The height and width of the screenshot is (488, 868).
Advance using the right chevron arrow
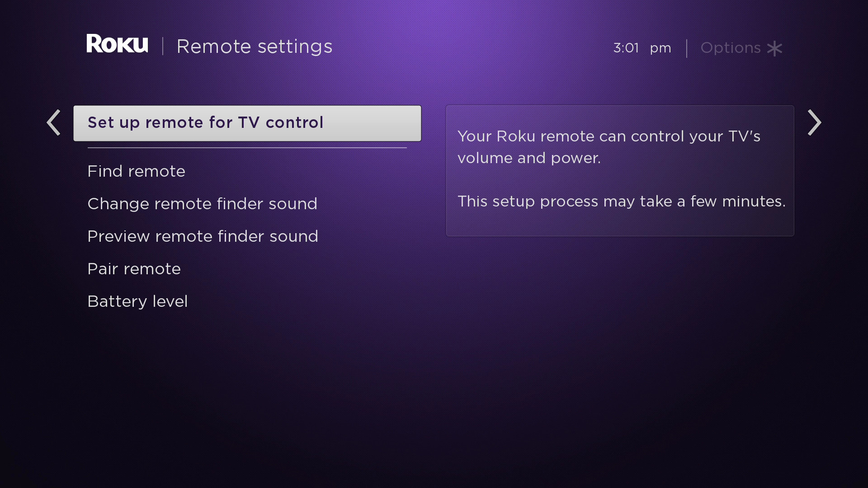click(814, 122)
